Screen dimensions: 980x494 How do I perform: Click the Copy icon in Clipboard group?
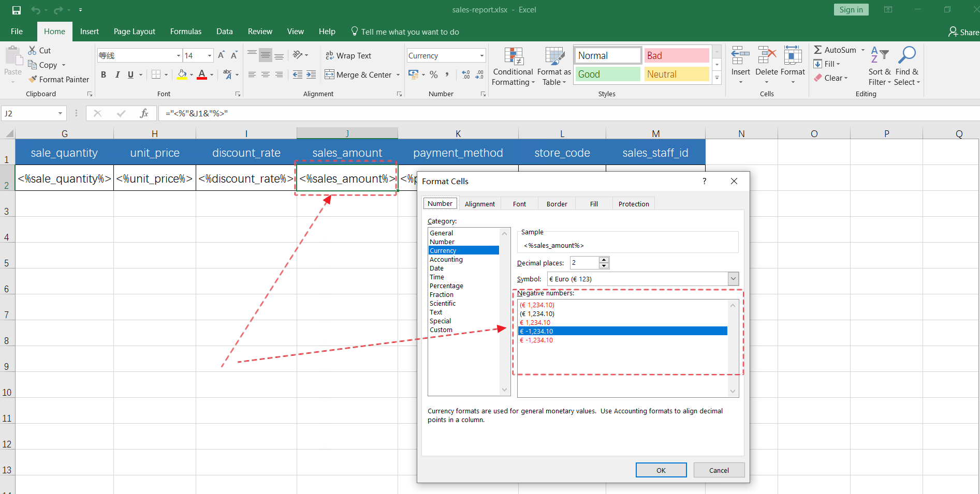pyautogui.click(x=32, y=65)
